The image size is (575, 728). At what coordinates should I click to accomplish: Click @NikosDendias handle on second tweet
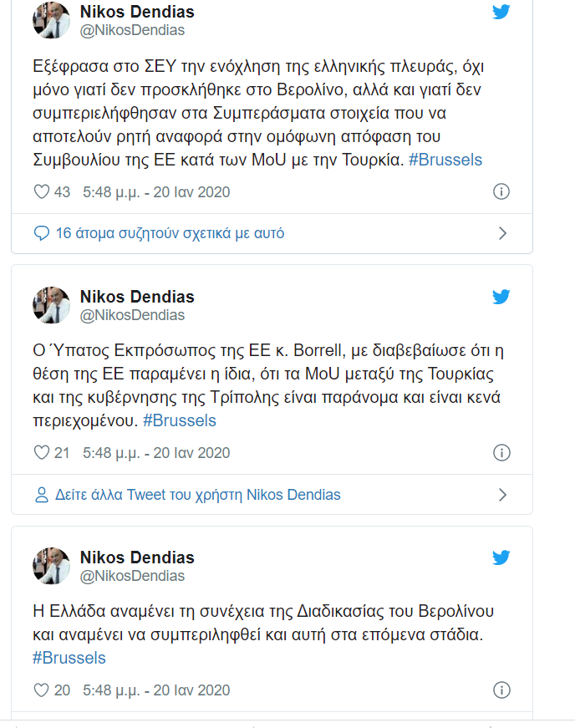pyautogui.click(x=132, y=315)
